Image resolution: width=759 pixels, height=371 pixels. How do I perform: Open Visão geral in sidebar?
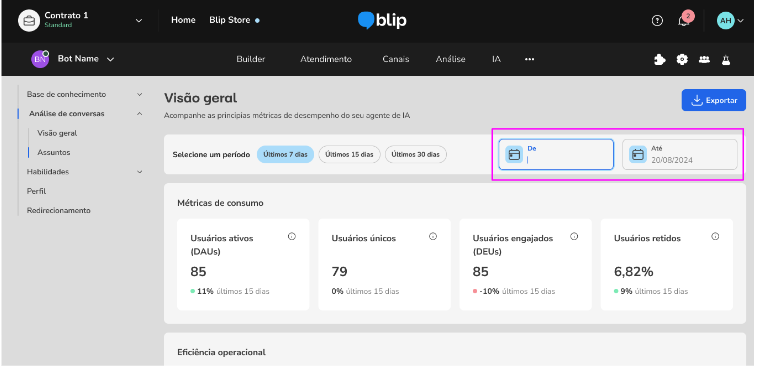(57, 133)
